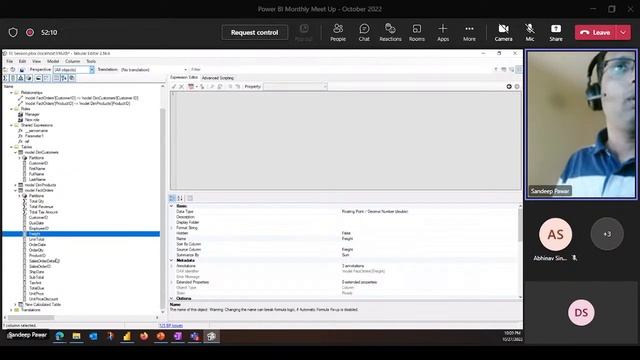Toggle the Camera in Teams
640x360 pixels.
tap(503, 32)
